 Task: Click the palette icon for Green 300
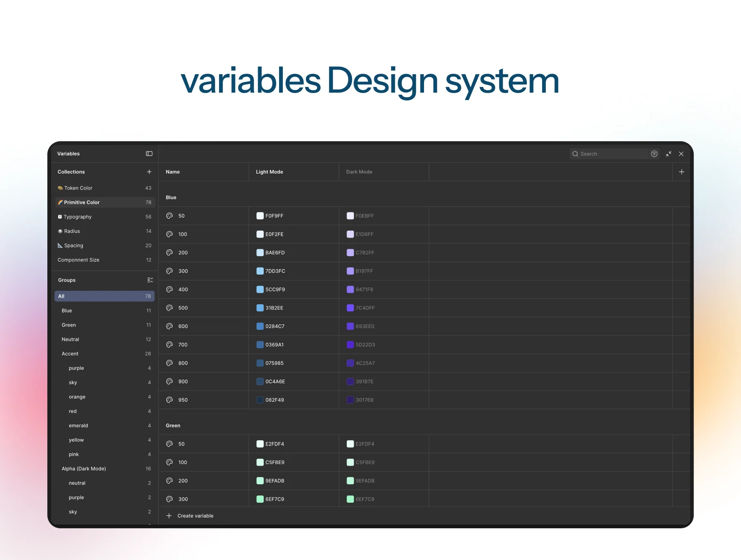click(x=169, y=499)
